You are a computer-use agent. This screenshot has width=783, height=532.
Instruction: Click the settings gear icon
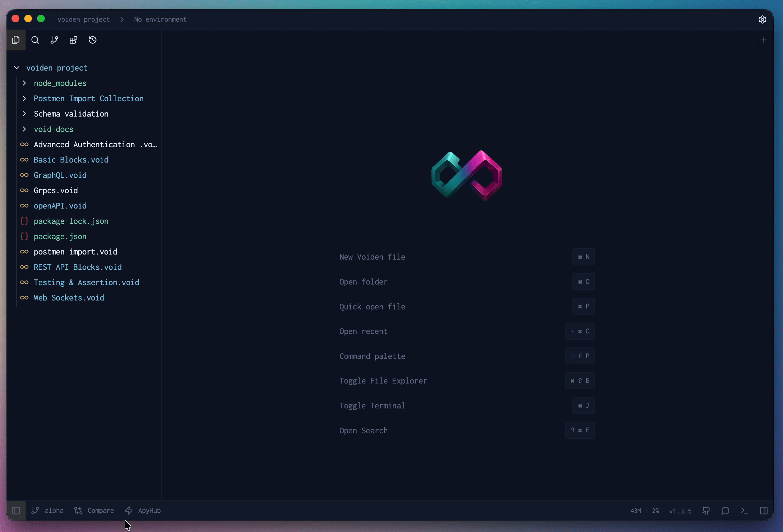point(762,19)
